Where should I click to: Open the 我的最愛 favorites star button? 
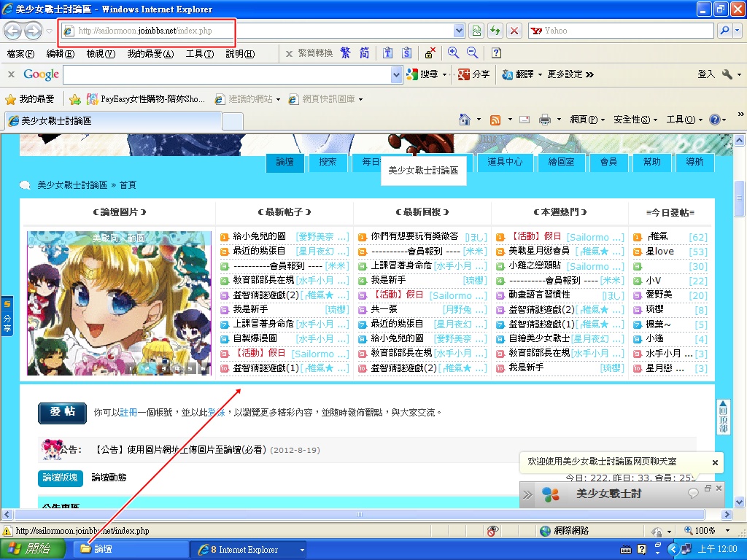(x=29, y=99)
